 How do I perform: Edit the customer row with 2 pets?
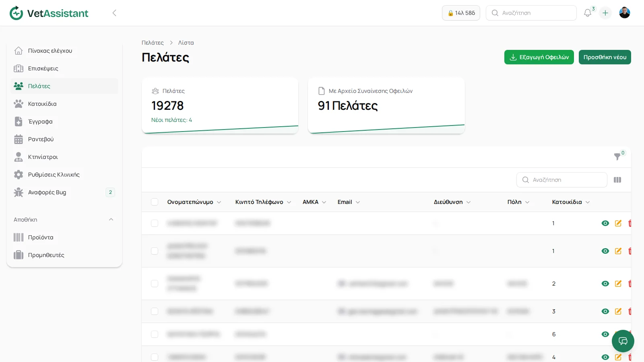coord(618,284)
